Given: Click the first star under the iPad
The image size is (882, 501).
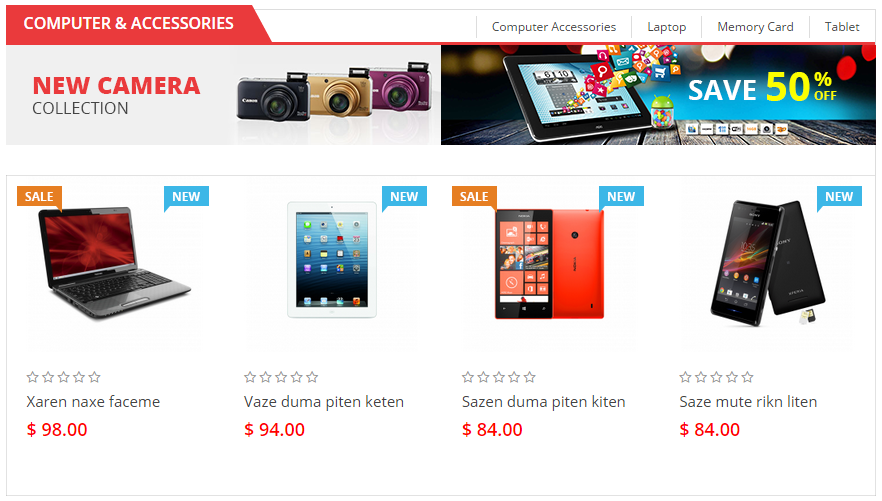Looking at the screenshot, I should tap(250, 377).
